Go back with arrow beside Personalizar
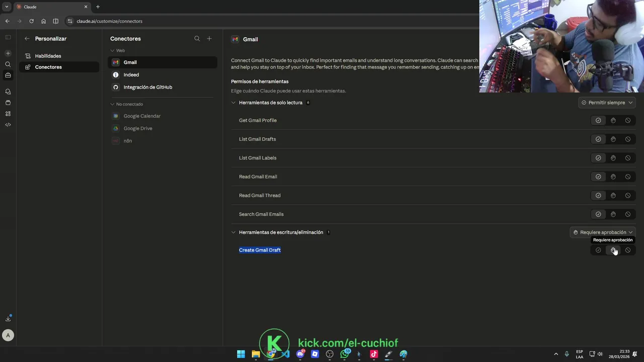This screenshot has height=362, width=644. [x=27, y=39]
